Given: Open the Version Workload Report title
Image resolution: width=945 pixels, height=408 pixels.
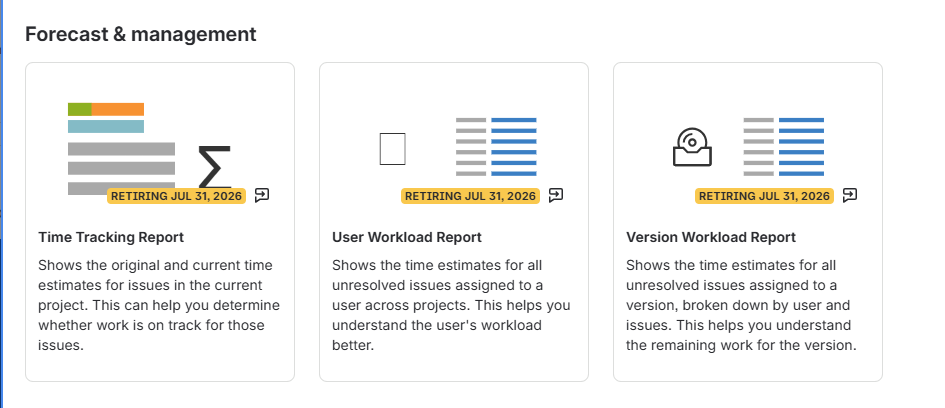Looking at the screenshot, I should point(711,237).
